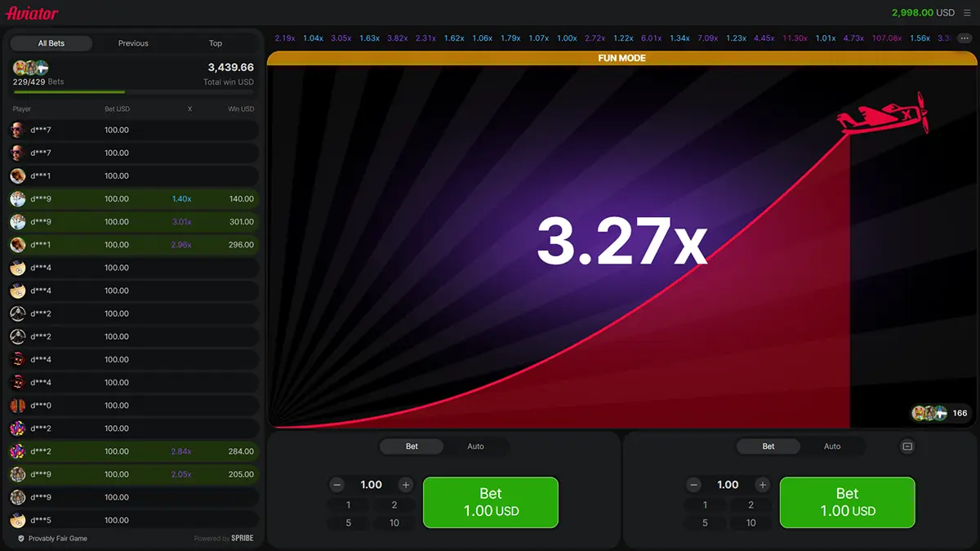Place the green 1.00 USD bet on right
Image resolution: width=980 pixels, height=551 pixels.
(848, 502)
